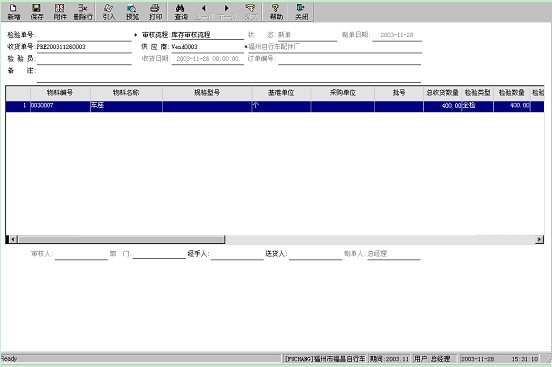
Task: Click the horizontal scrollbar thumb in the grid
Action: 121,240
